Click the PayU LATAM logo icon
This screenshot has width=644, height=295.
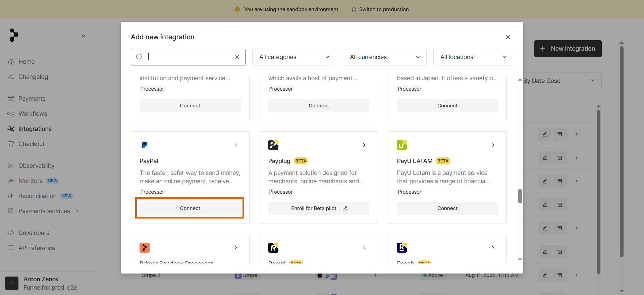pos(402,145)
